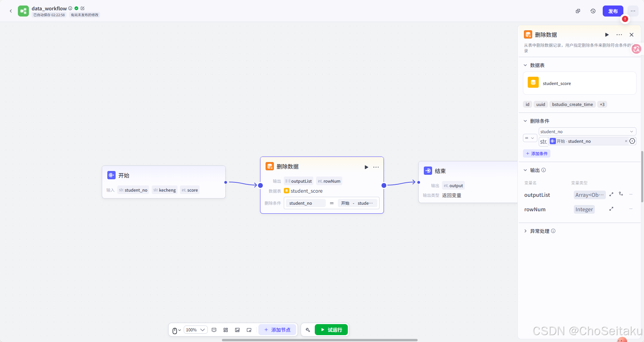The image size is (644, 342).
Task: Show the +3 hidden fields
Action: pyautogui.click(x=602, y=104)
